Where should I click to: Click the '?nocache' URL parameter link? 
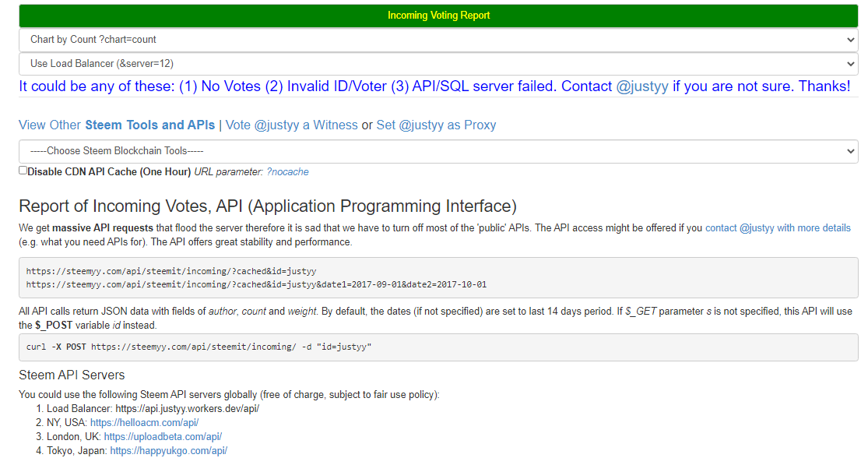(287, 172)
